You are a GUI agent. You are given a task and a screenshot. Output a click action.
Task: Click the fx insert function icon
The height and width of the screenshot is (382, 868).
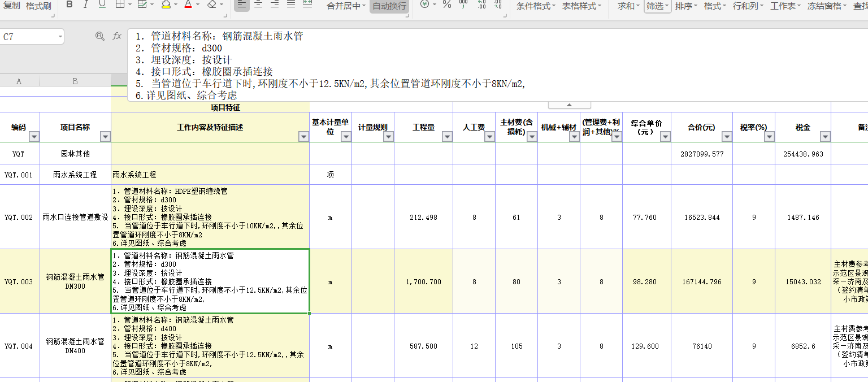[x=117, y=36]
